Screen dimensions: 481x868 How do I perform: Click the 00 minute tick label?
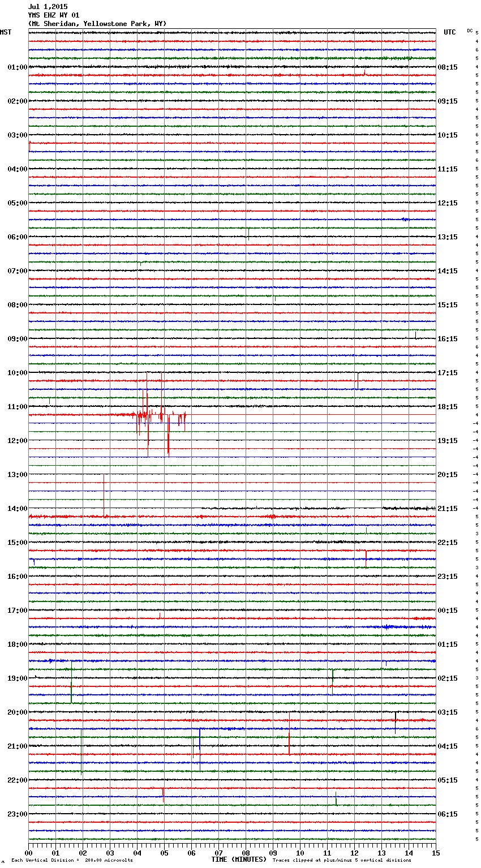(x=29, y=853)
